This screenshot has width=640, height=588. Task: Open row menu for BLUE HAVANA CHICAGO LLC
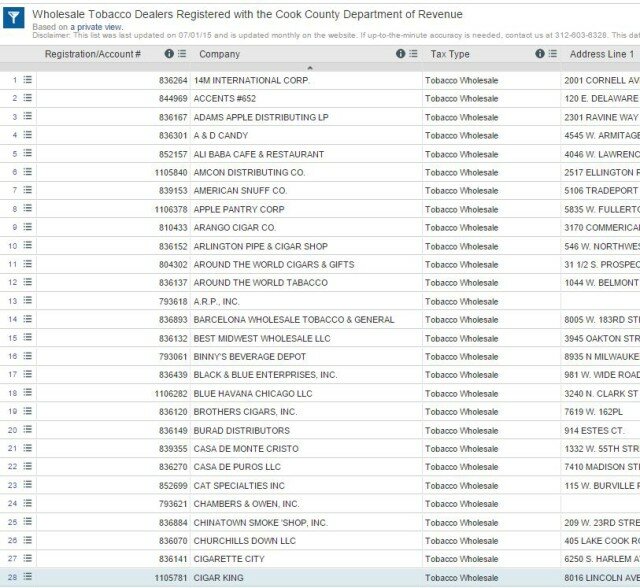27,393
